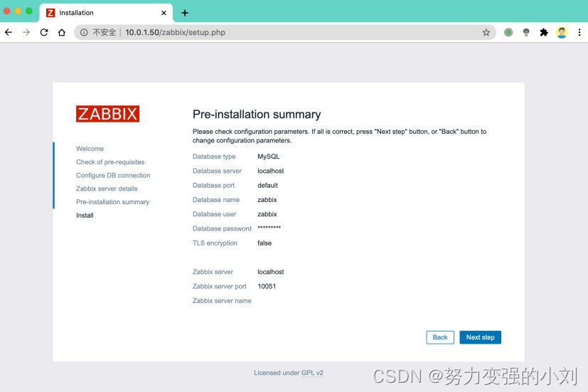Click the TLS encryption label
588x392 pixels.
tap(215, 243)
